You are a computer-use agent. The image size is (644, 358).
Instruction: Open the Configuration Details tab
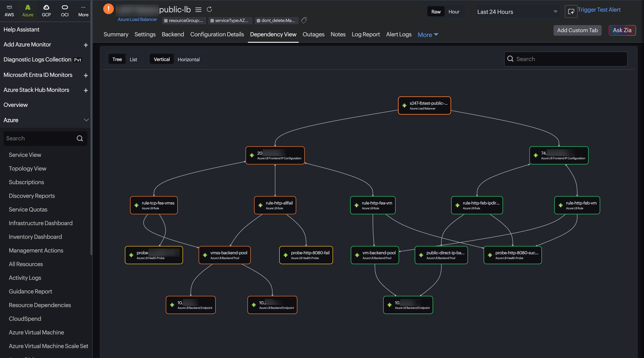217,34
